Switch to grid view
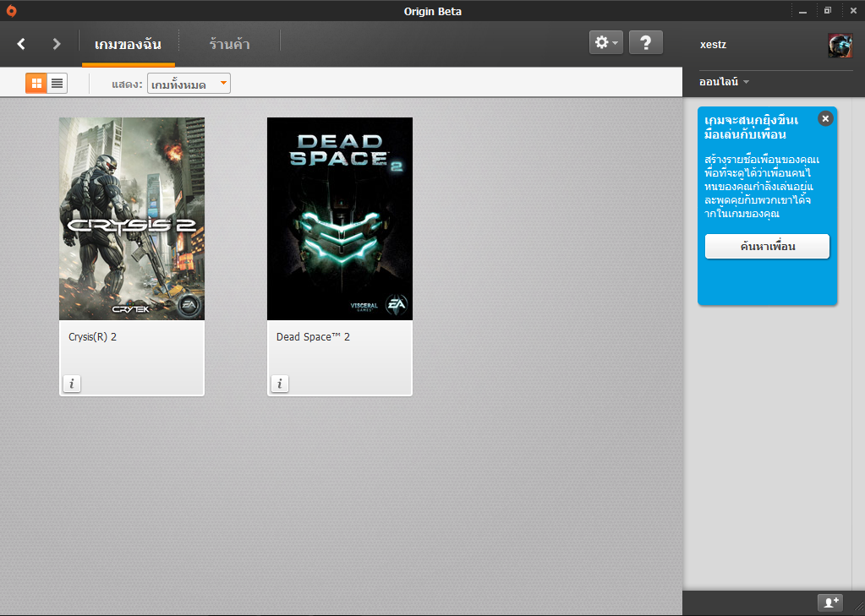This screenshot has width=865, height=616. click(x=36, y=84)
